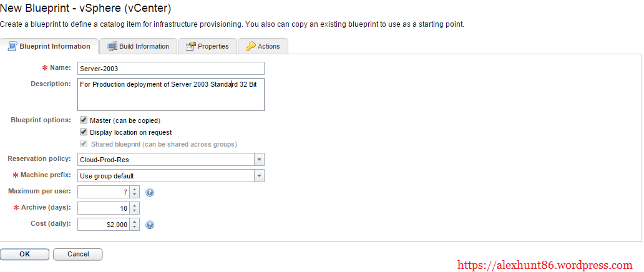Click the Blueprint Information tab icon
Viewport: 644px width, 272px height.
[12, 46]
